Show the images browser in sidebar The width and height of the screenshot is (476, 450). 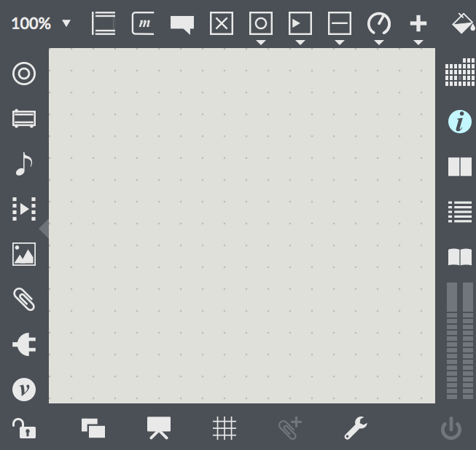[x=24, y=254]
